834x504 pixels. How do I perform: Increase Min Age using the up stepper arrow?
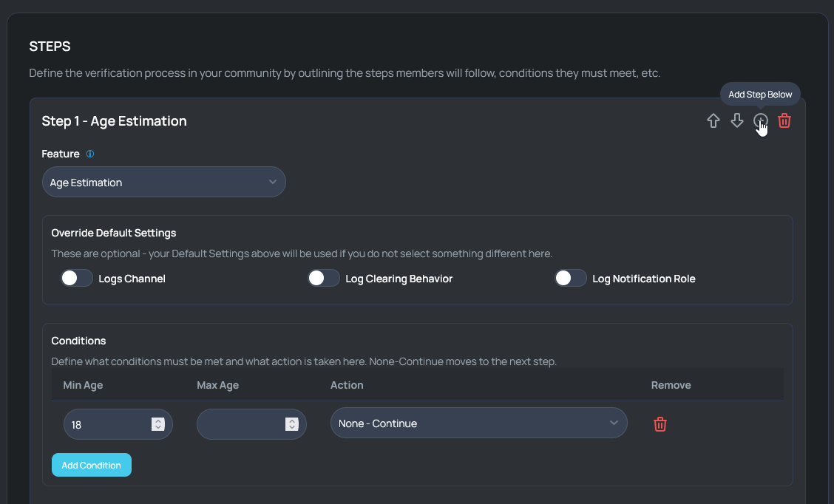click(157, 420)
